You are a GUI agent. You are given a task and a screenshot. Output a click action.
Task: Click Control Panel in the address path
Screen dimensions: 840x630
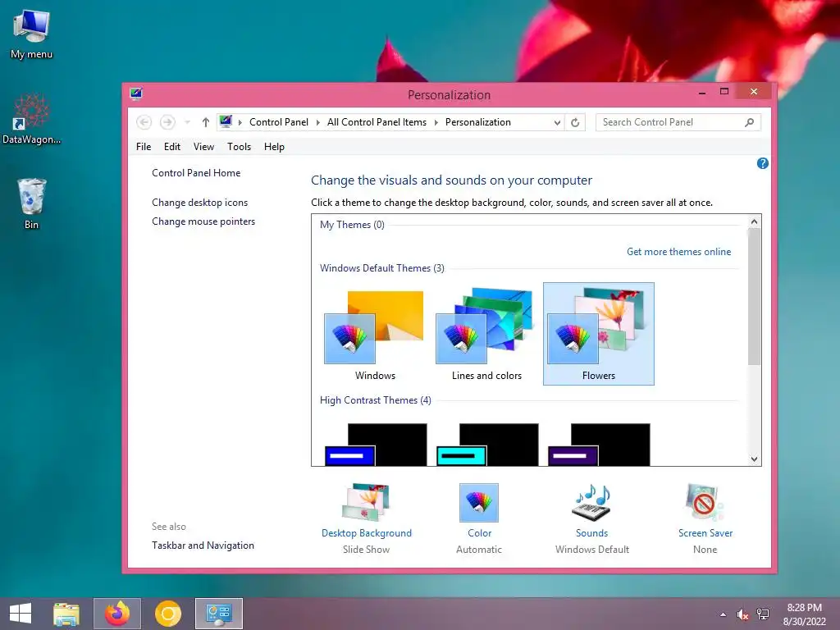click(x=279, y=122)
